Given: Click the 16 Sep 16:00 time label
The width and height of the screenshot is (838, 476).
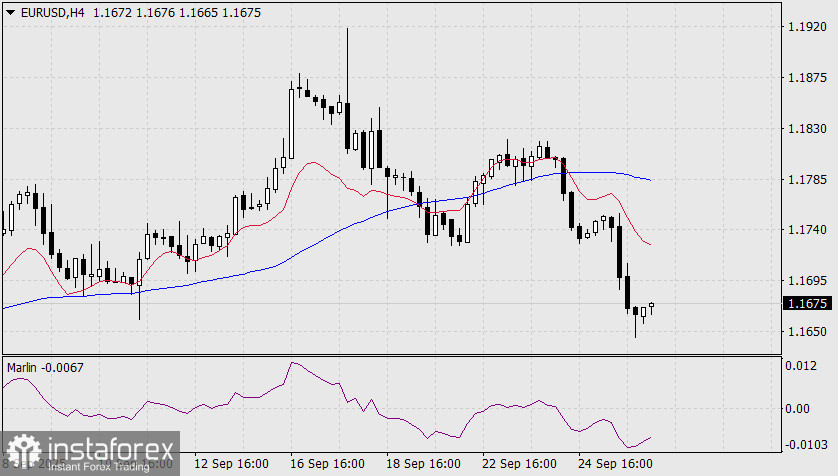Looking at the screenshot, I should coord(327,464).
